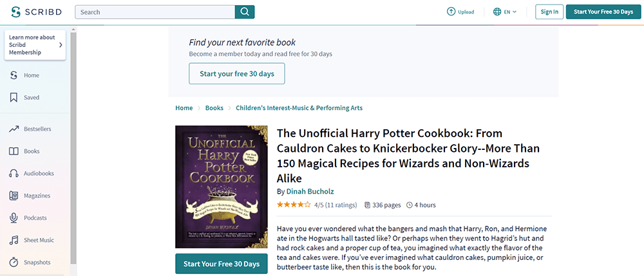Open the Magazines sidebar icon
This screenshot has width=644, height=276.
point(14,196)
